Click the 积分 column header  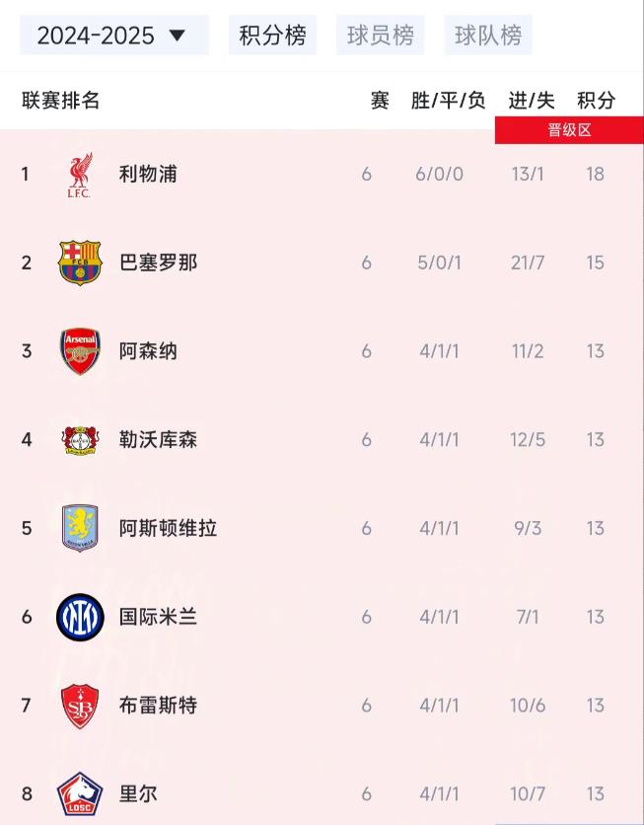click(596, 100)
